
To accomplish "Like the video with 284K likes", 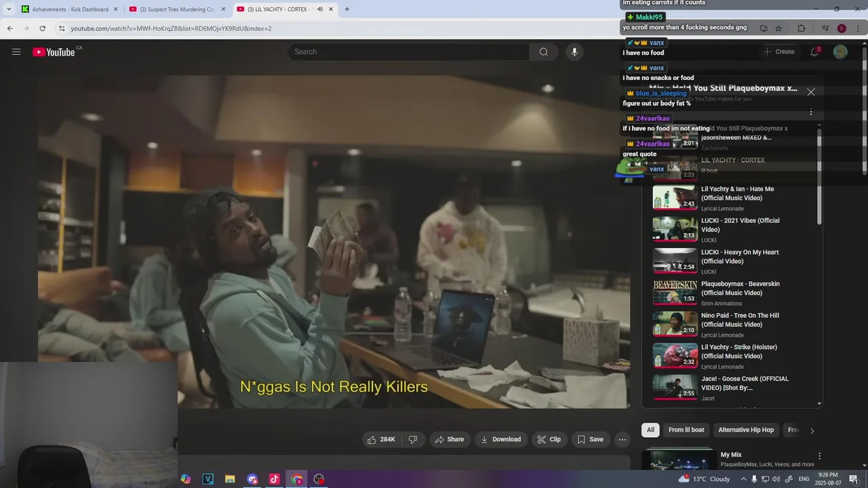I will coord(381,439).
